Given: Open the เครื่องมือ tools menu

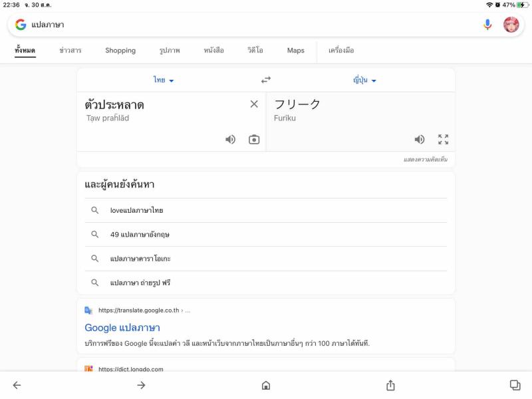Looking at the screenshot, I should click(341, 51).
